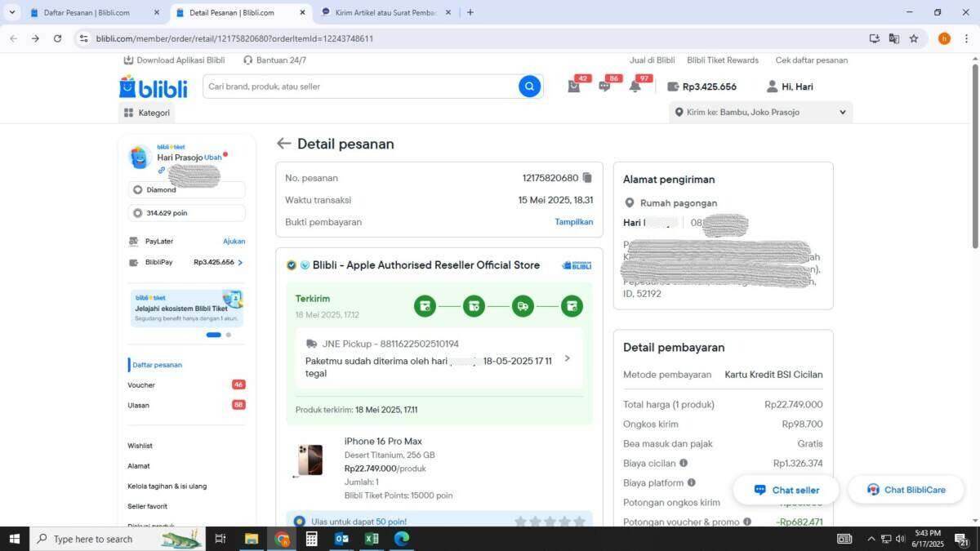The width and height of the screenshot is (980, 551).
Task: Open the Chrome three-dot menu
Action: click(967, 38)
